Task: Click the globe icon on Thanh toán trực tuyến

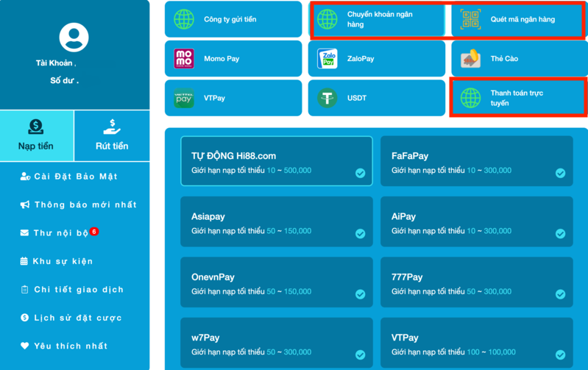Action: 470,98
